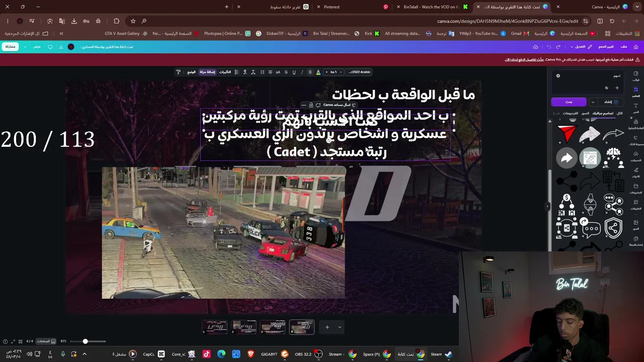Select the white curved arrow outline graphic
This screenshot has width=644, height=362.
point(613,134)
